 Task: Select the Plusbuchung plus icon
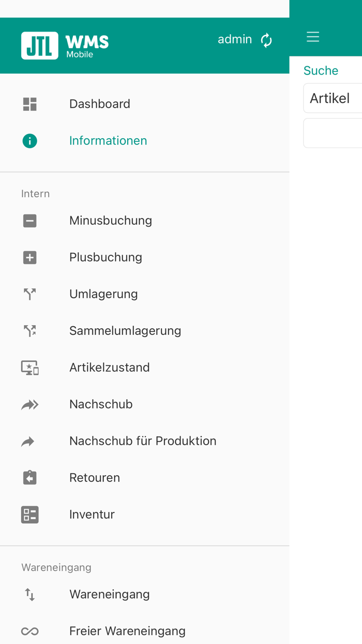(29, 257)
